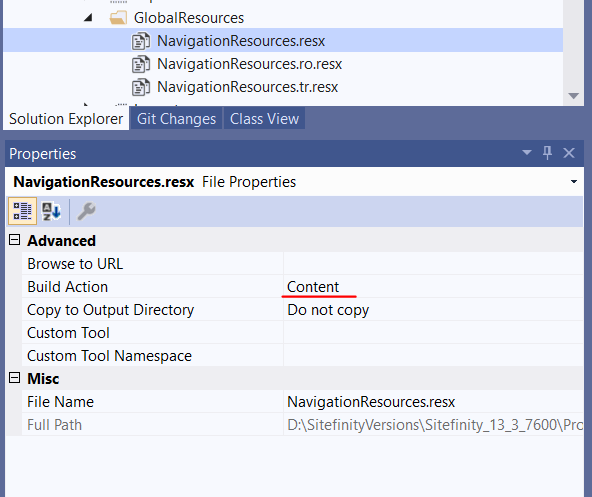The image size is (592, 497).
Task: Select the Build Action property label
Action: click(x=68, y=287)
